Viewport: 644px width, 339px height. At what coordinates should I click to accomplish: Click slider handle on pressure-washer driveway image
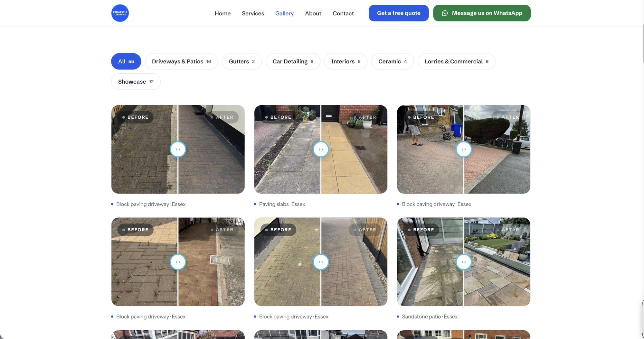tap(464, 149)
